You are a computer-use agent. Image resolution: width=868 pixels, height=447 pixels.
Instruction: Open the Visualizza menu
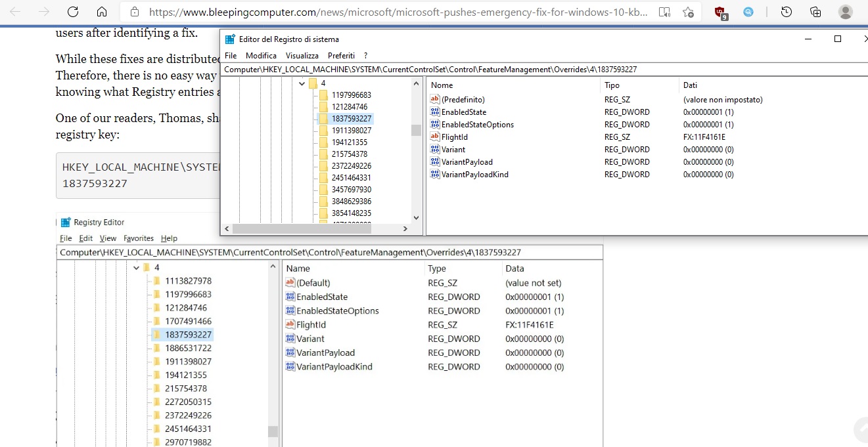[x=302, y=56]
